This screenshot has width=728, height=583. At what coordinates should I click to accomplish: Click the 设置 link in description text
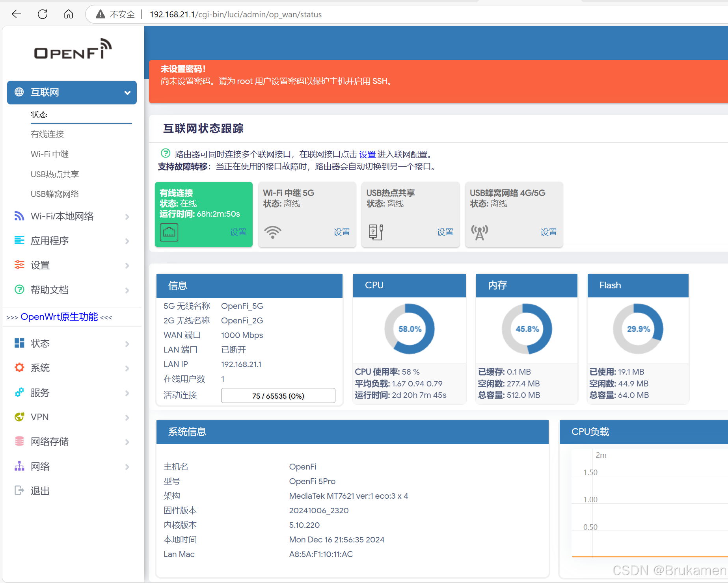(367, 154)
